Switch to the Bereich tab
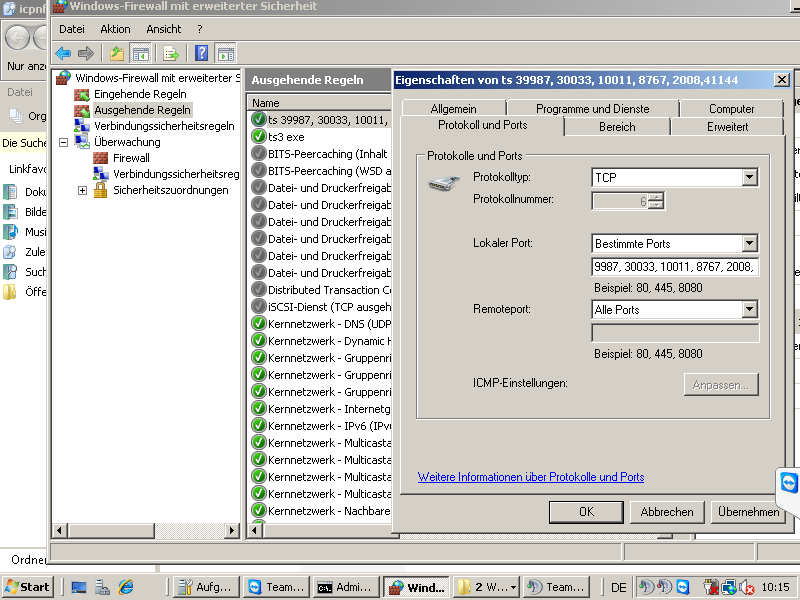 [617, 127]
